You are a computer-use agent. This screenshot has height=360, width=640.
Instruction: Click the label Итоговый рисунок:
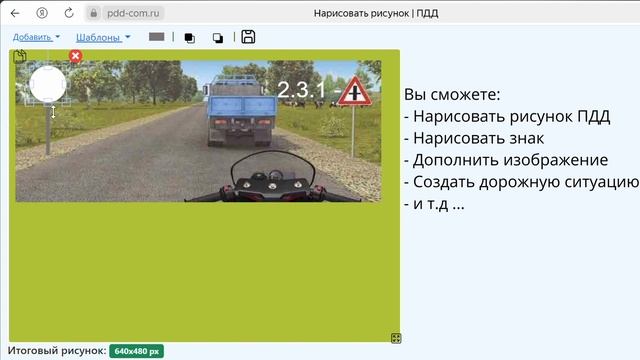[57, 351]
